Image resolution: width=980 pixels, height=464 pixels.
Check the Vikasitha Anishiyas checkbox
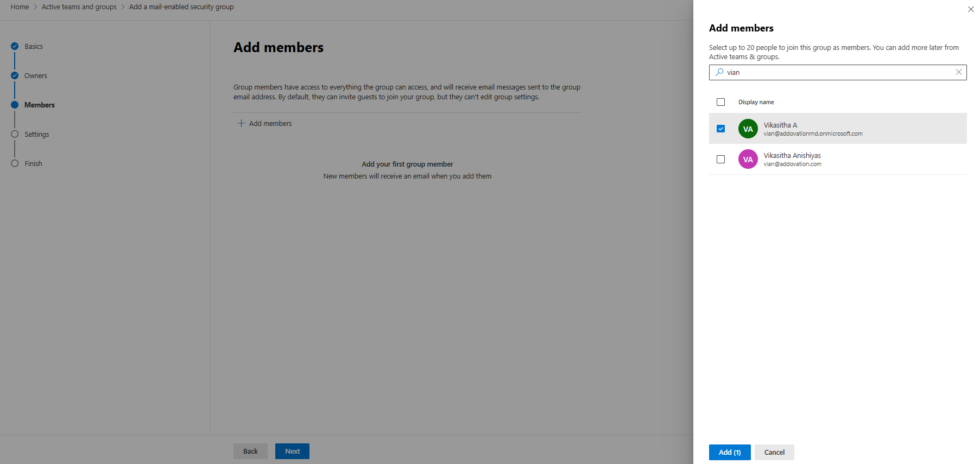(720, 159)
